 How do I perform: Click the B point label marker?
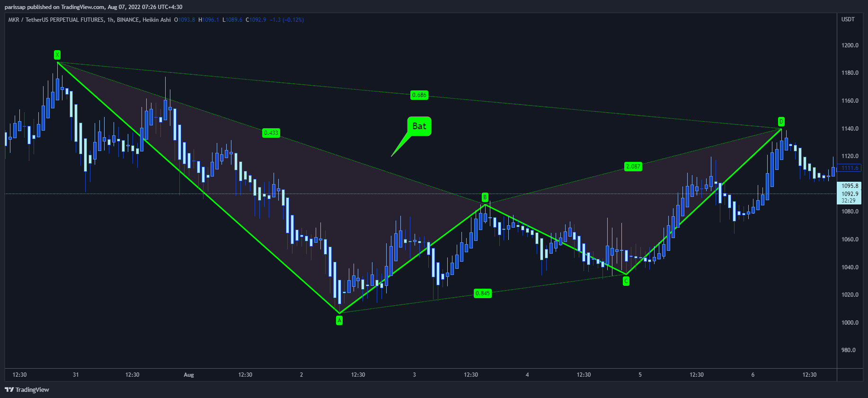[485, 197]
